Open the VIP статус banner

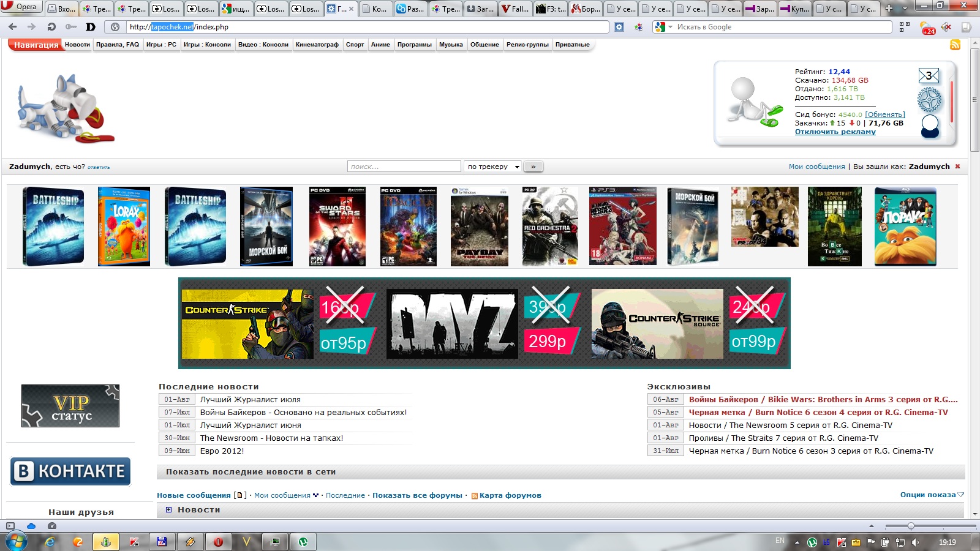70,406
